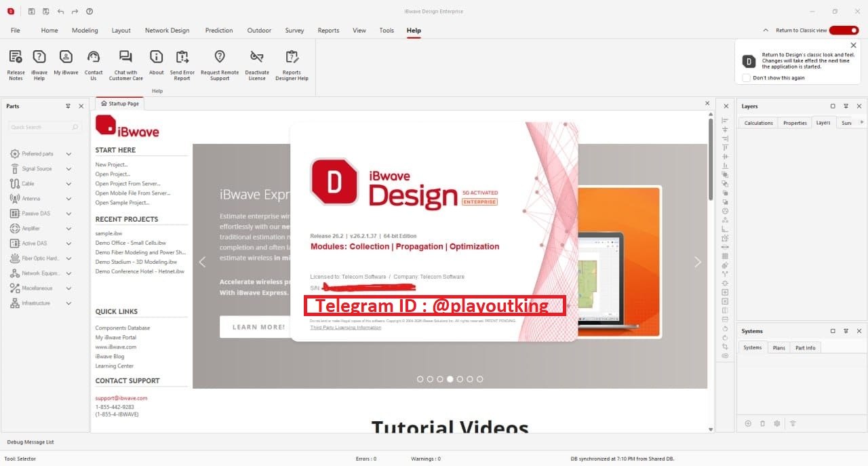Image resolution: width=868 pixels, height=466 pixels.
Task: Open the File menu
Action: (15, 31)
